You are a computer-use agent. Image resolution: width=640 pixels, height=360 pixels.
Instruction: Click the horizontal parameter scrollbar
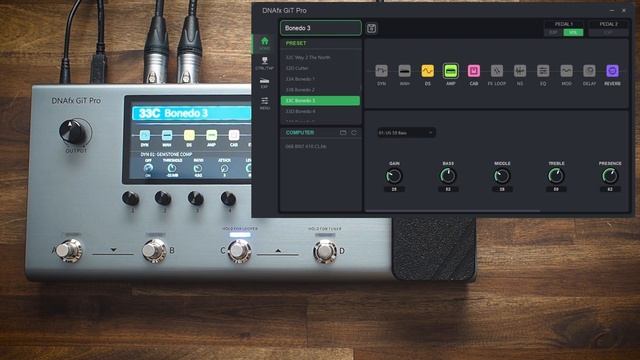[x=453, y=211]
